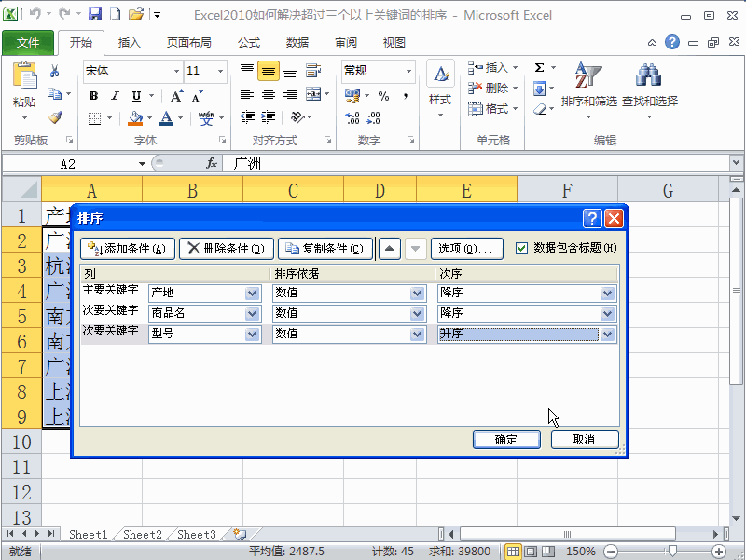Open the 文件 File tab
Image resolution: width=746 pixels, height=560 pixels.
tap(28, 43)
